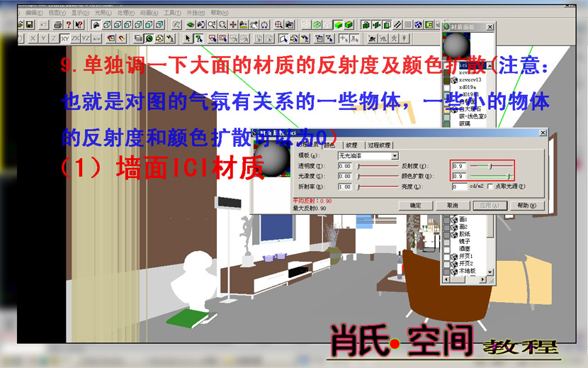This screenshot has height=368, width=588.
Task: Click the 应用(A) button
Action: pos(490,206)
